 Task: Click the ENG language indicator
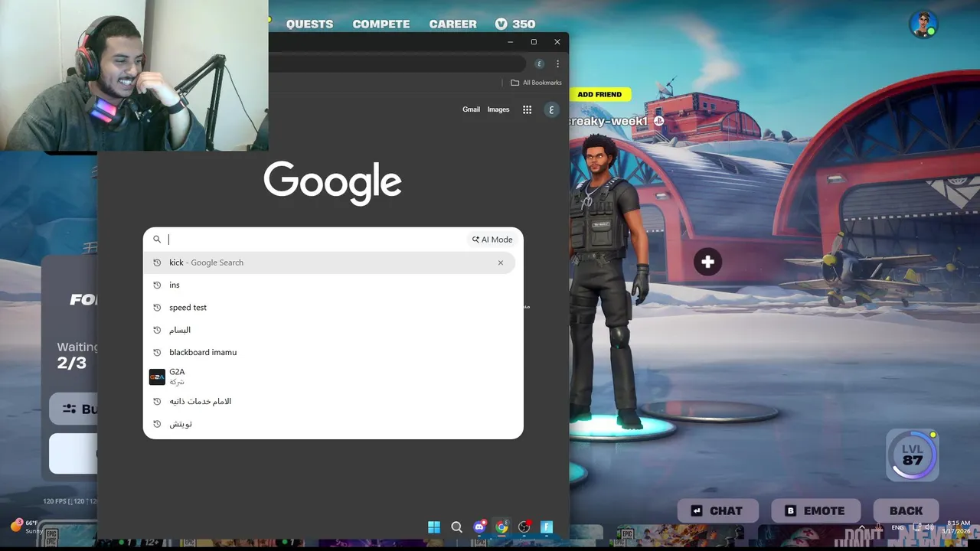897,527
